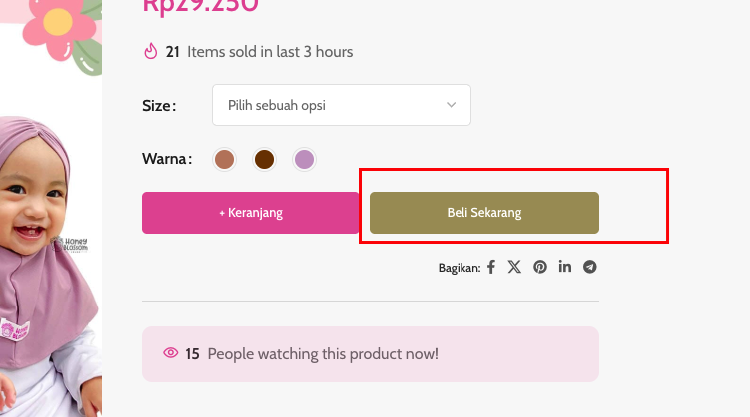Open the Size 'Pilih sebuah opsi' dropdown

(342, 105)
